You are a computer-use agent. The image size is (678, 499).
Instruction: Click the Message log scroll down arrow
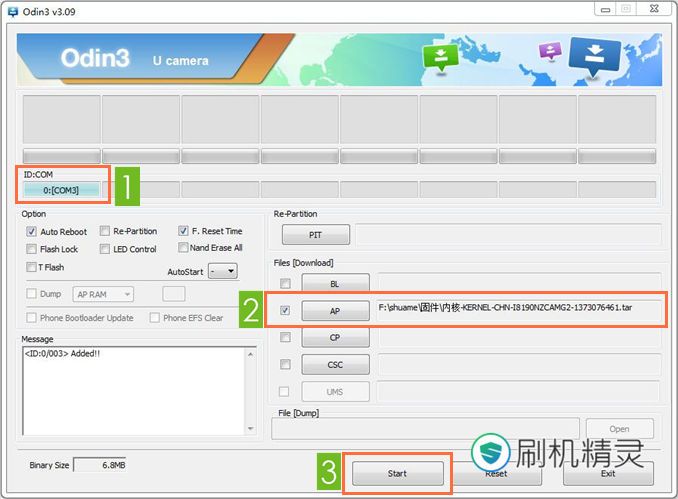(x=250, y=428)
